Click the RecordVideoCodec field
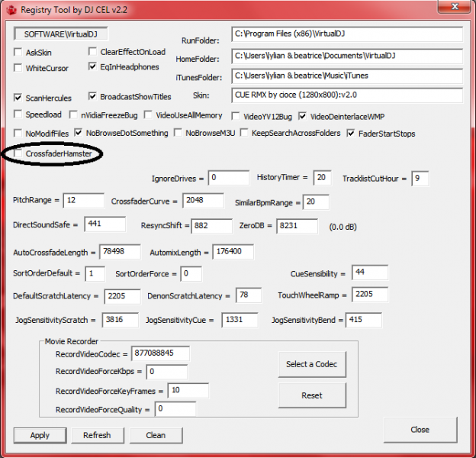 (160, 353)
